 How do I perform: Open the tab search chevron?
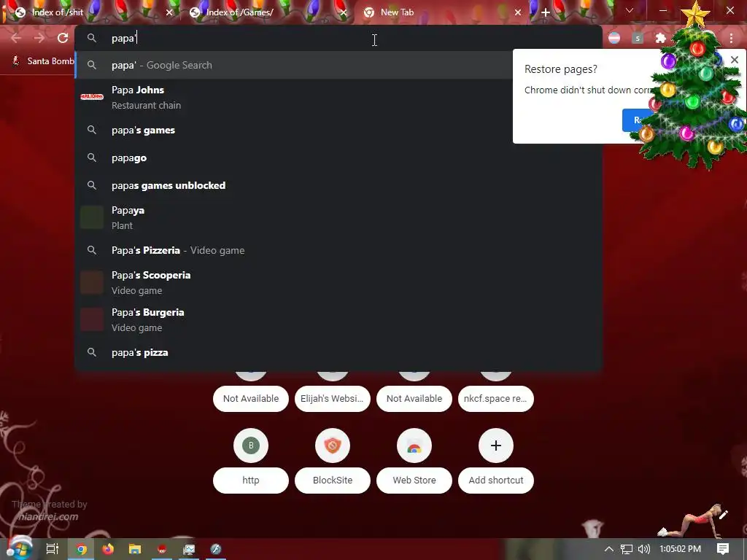(x=630, y=10)
